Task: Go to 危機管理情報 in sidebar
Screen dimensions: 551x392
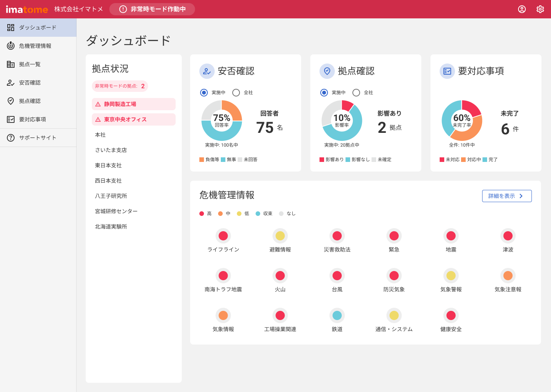Action: point(35,46)
